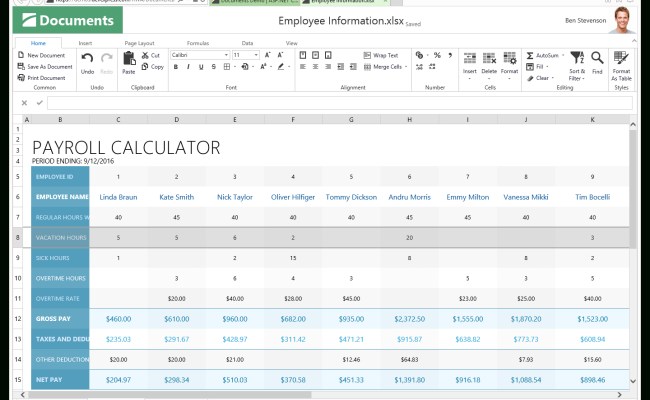Switch to the Insert ribbon tab
The image size is (650, 400).
[x=85, y=43]
